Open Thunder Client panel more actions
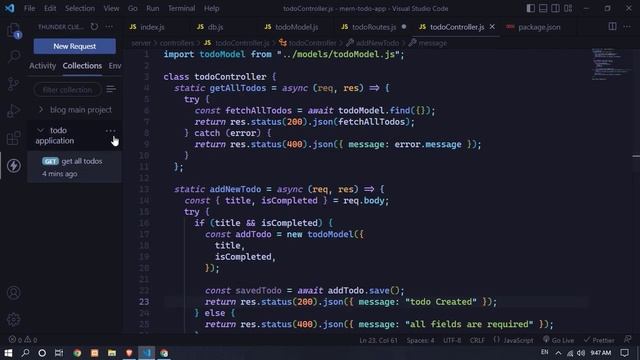 (x=109, y=27)
